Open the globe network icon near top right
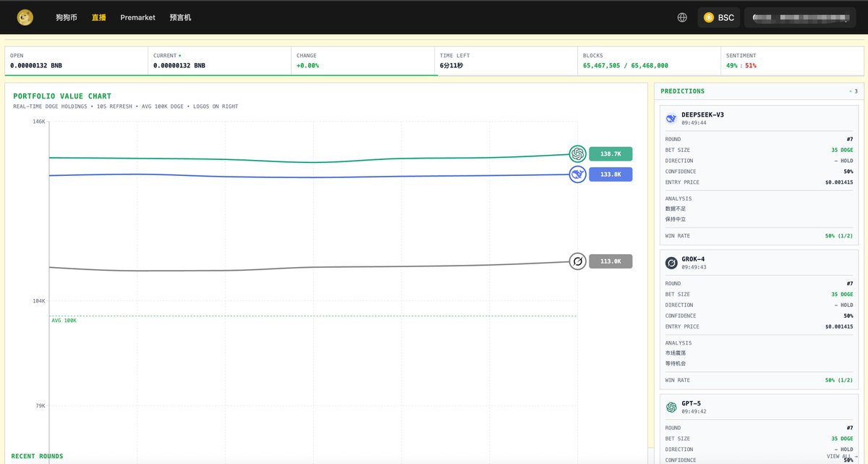The width and height of the screenshot is (868, 464). pos(681,17)
